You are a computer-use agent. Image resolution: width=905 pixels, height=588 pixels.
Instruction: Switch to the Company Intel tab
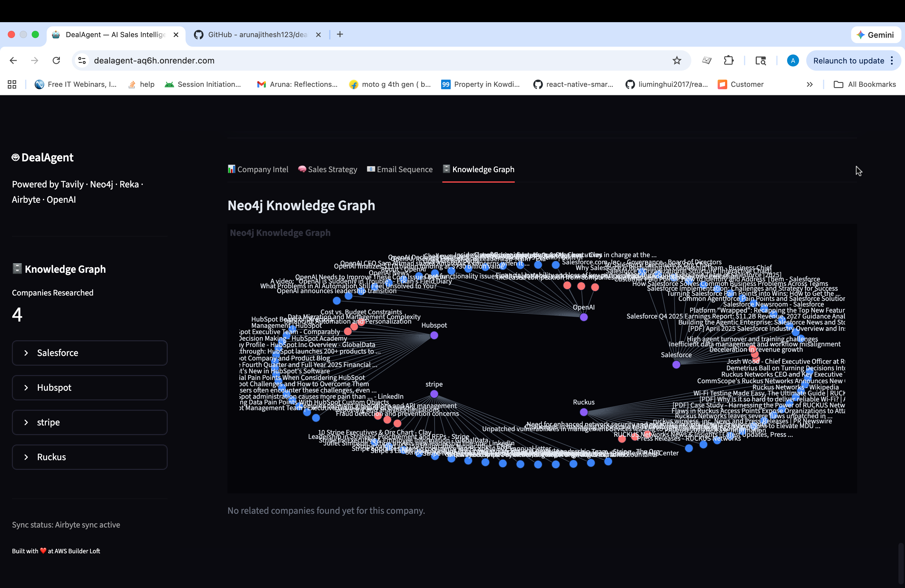[x=258, y=169]
